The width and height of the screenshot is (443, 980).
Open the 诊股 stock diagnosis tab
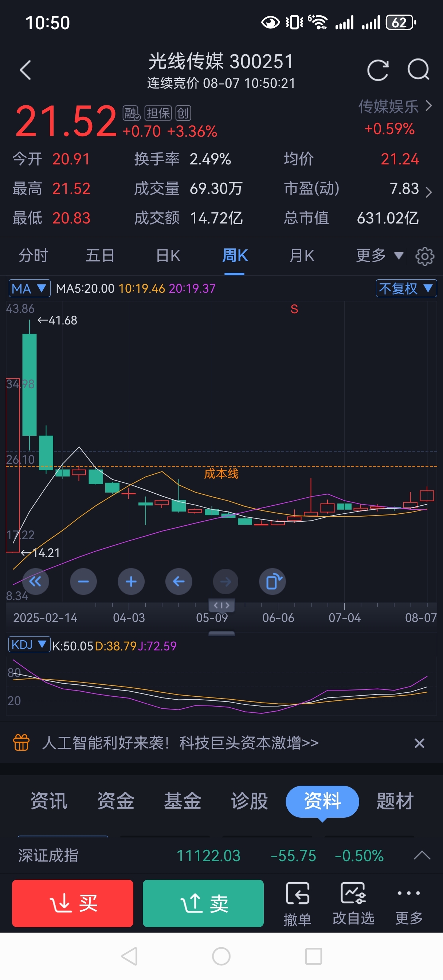pos(250,801)
